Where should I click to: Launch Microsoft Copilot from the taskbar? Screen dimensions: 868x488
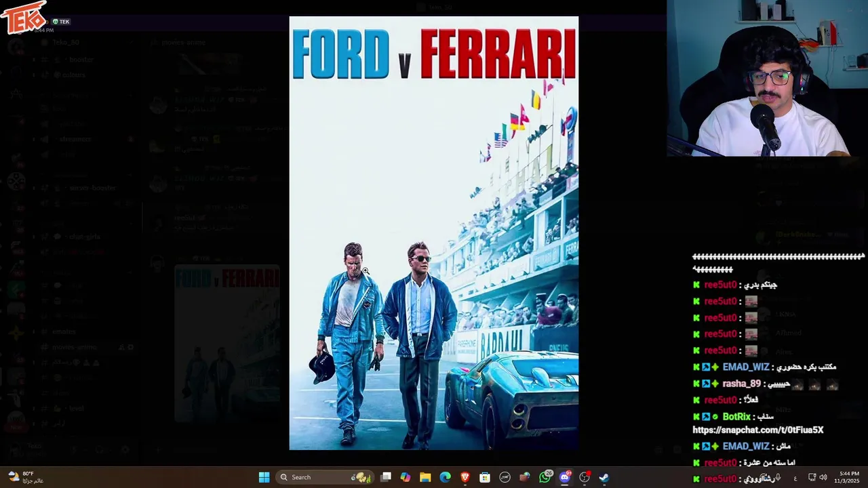406,477
